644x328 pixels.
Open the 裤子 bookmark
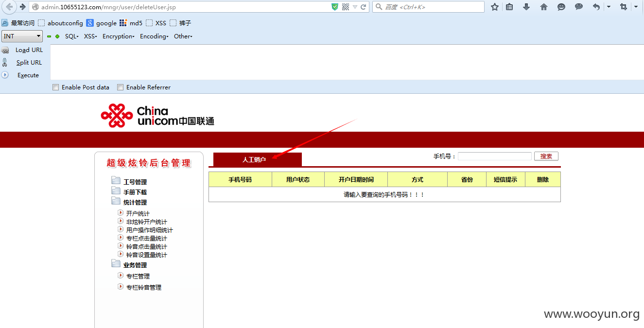click(180, 23)
